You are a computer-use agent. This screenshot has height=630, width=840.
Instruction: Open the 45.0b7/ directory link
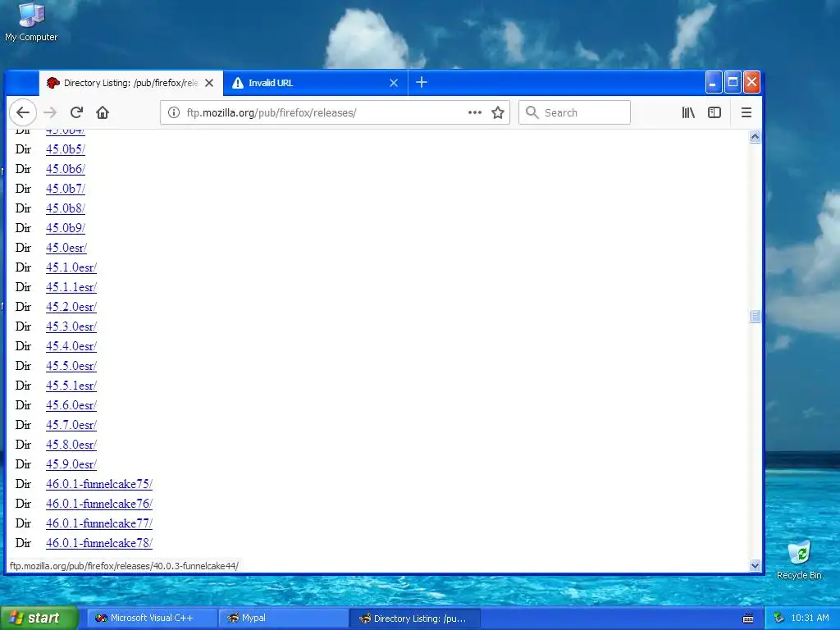[x=66, y=189]
